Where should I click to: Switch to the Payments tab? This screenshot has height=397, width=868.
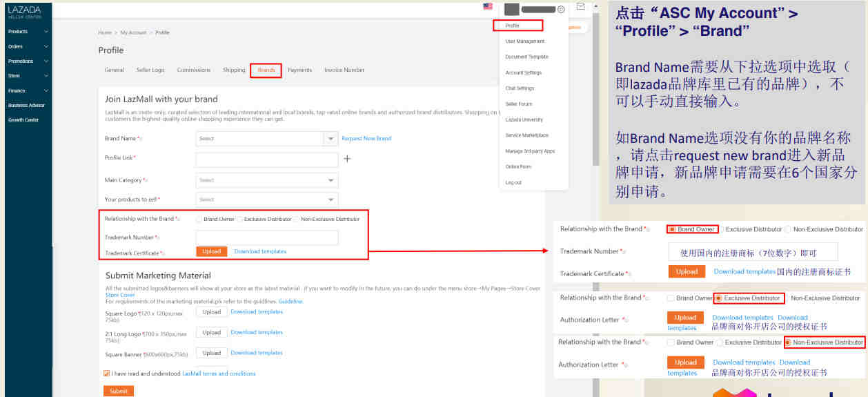click(300, 70)
